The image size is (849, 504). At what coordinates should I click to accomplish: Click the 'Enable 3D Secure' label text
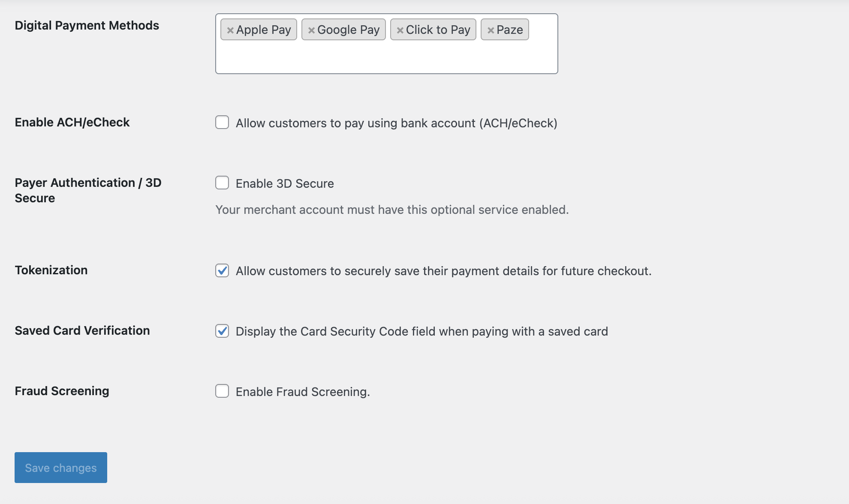click(x=285, y=183)
